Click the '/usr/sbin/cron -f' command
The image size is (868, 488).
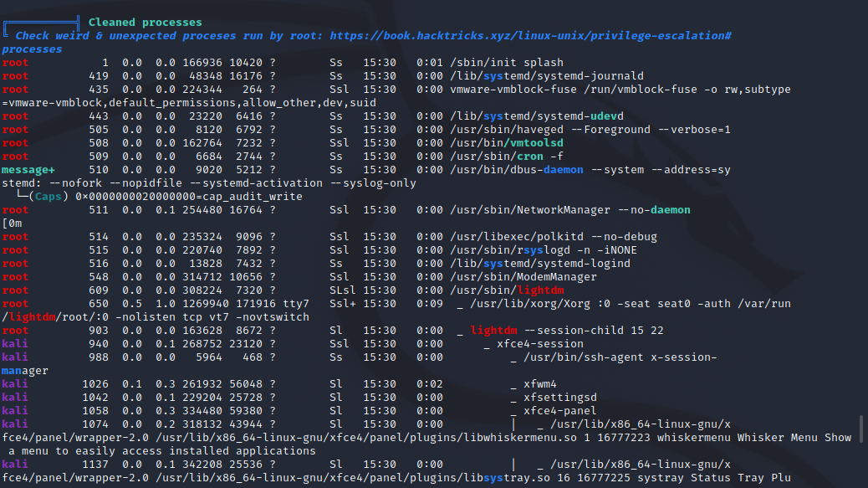(x=507, y=157)
